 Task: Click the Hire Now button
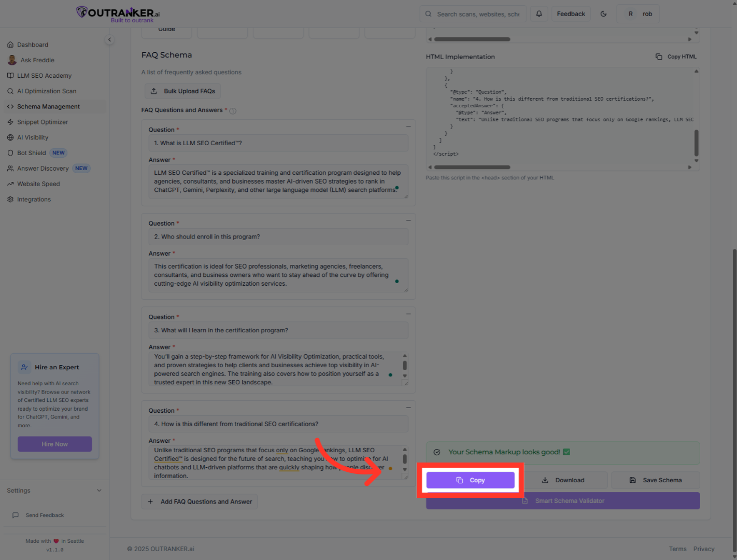[55, 444]
